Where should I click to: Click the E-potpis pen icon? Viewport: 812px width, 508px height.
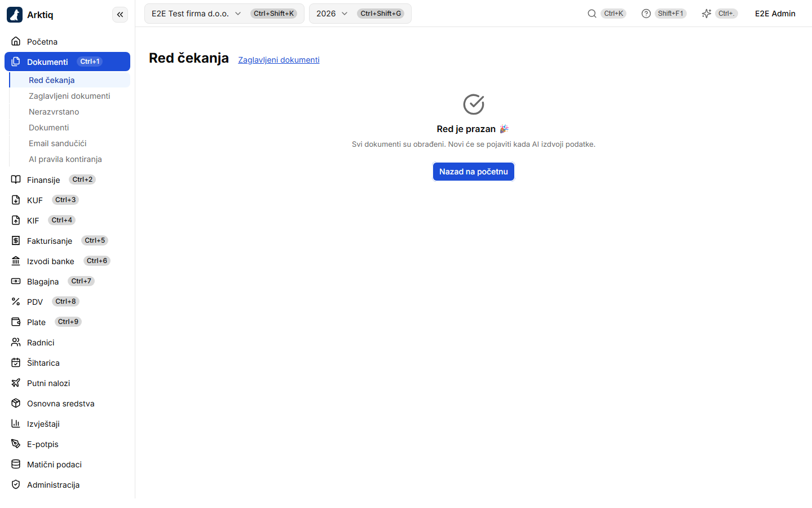pyautogui.click(x=16, y=444)
